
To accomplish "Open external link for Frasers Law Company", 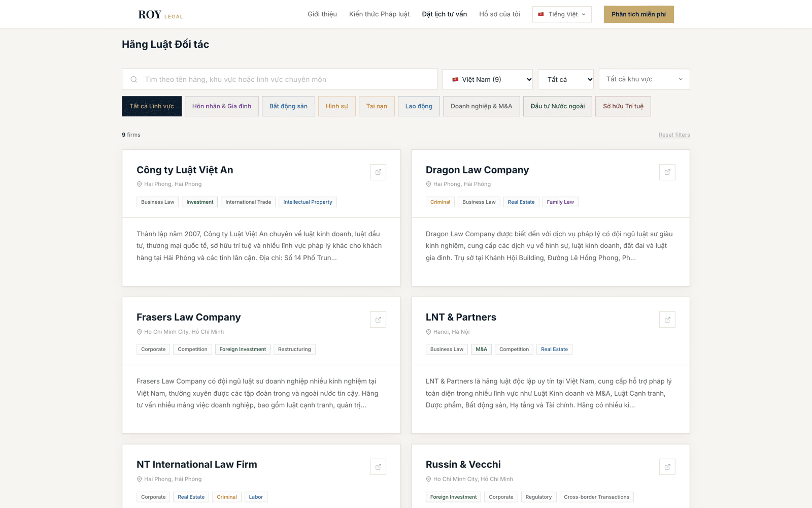I will coord(378,320).
